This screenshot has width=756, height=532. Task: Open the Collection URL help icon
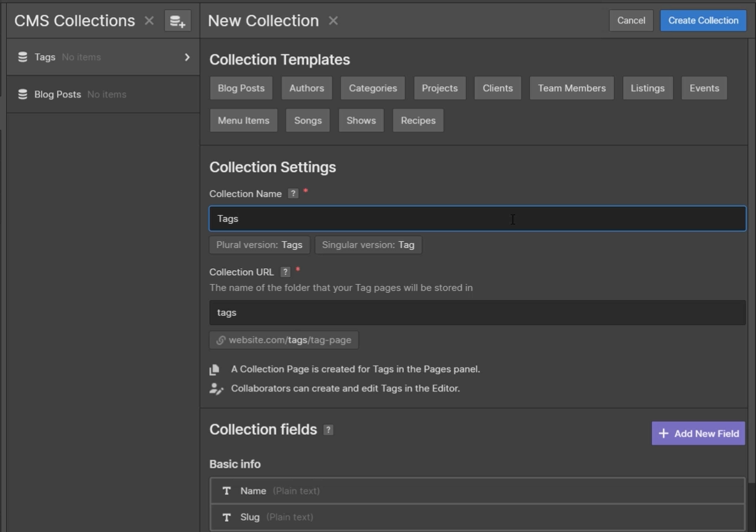285,271
